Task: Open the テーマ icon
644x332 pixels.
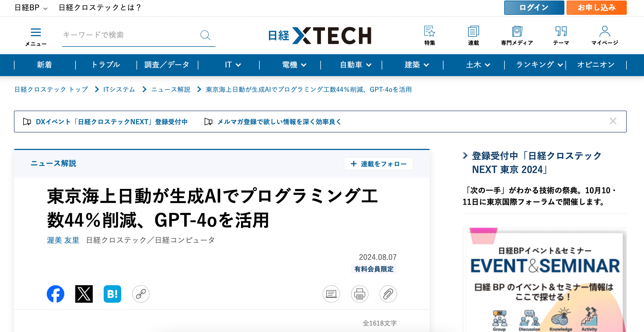Action: 561,36
